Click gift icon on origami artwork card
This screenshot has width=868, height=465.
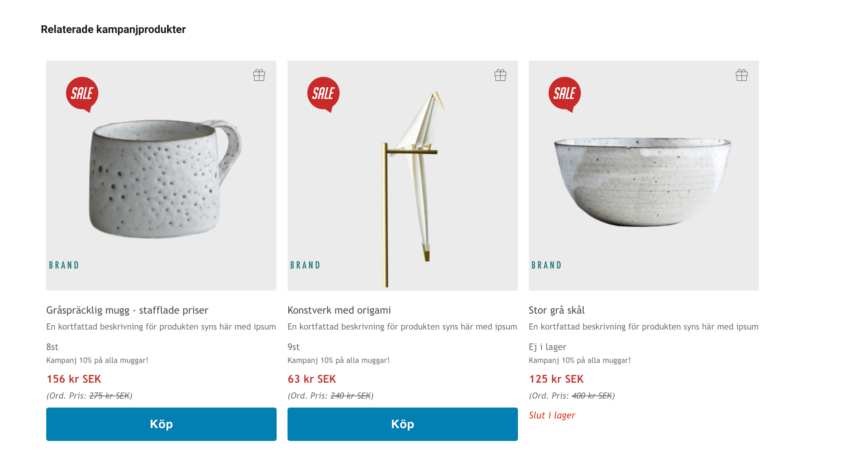point(500,75)
